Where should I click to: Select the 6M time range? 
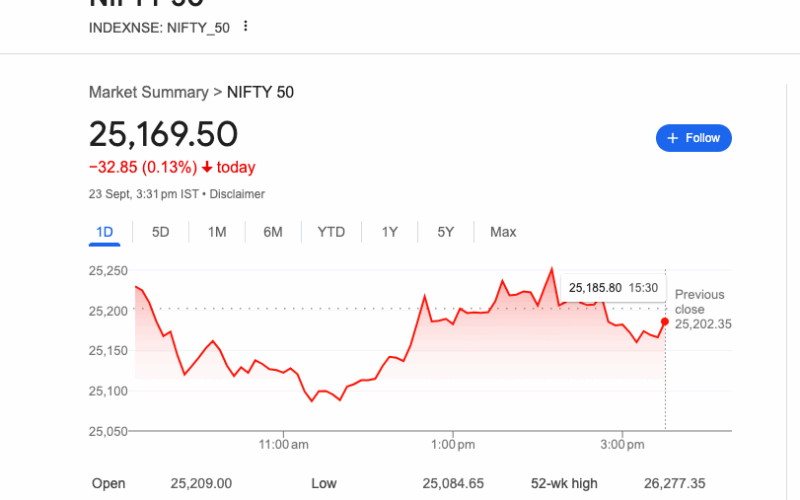coord(273,232)
